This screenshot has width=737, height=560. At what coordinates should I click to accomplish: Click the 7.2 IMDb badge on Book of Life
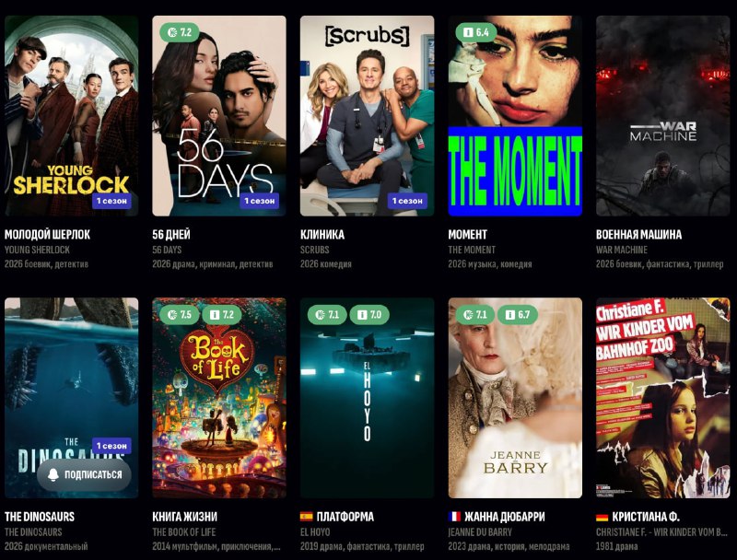click(222, 314)
